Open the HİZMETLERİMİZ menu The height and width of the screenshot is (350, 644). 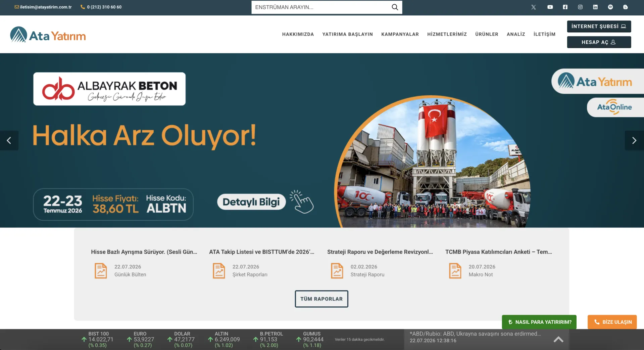pos(447,34)
